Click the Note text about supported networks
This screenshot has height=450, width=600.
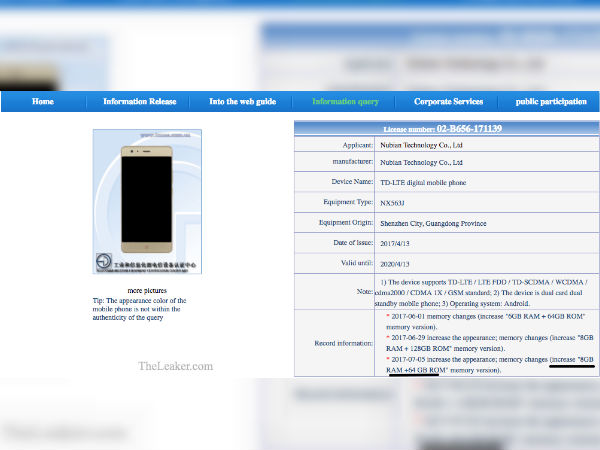[481, 293]
